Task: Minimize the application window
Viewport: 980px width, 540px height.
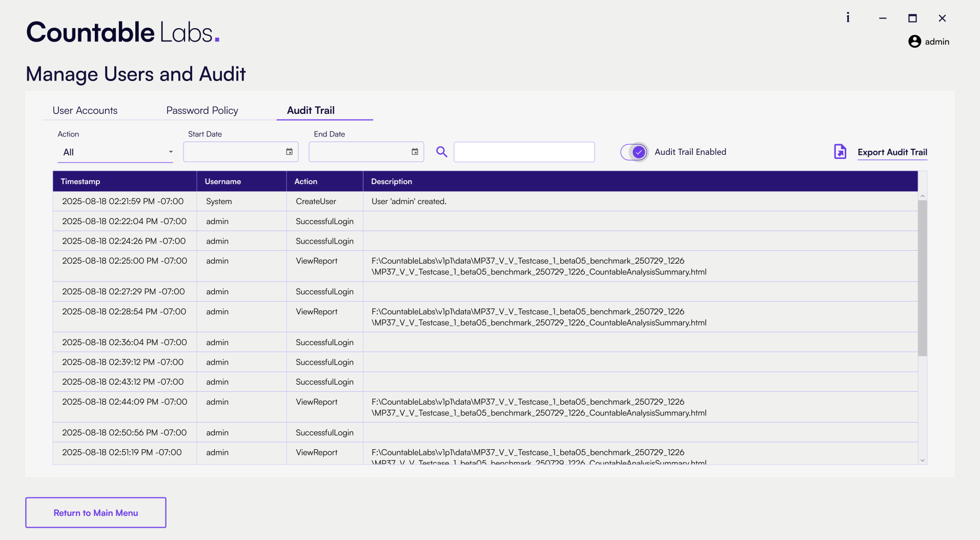Action: click(x=883, y=18)
